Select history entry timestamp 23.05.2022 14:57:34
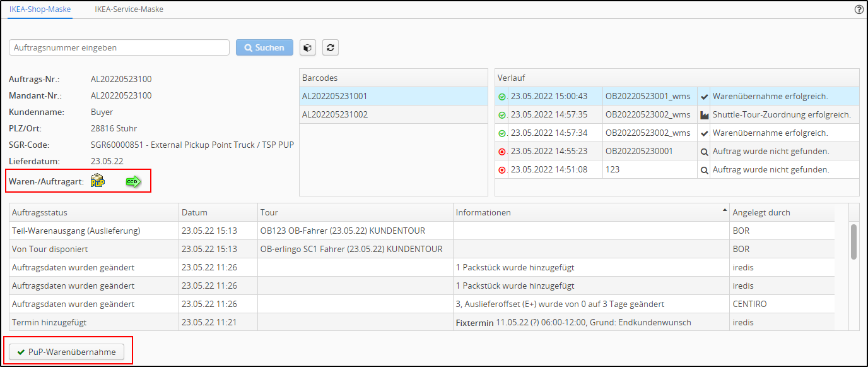The image size is (868, 367). [x=549, y=133]
